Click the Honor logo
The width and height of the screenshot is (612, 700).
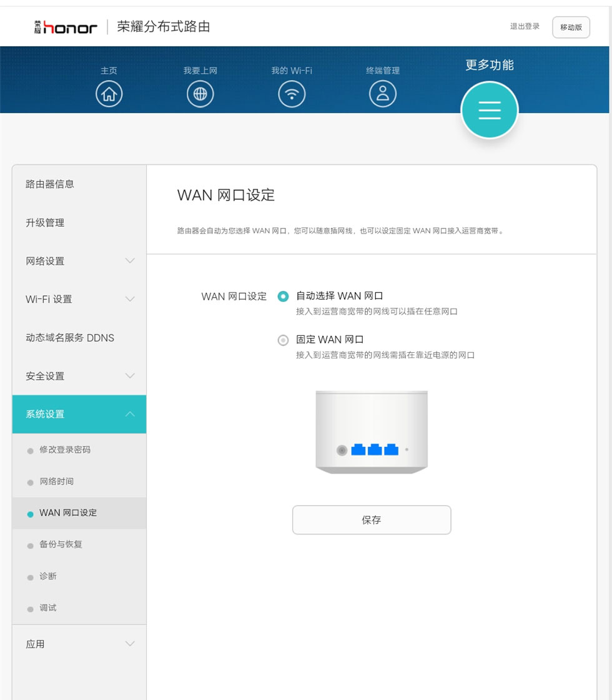pos(66,27)
